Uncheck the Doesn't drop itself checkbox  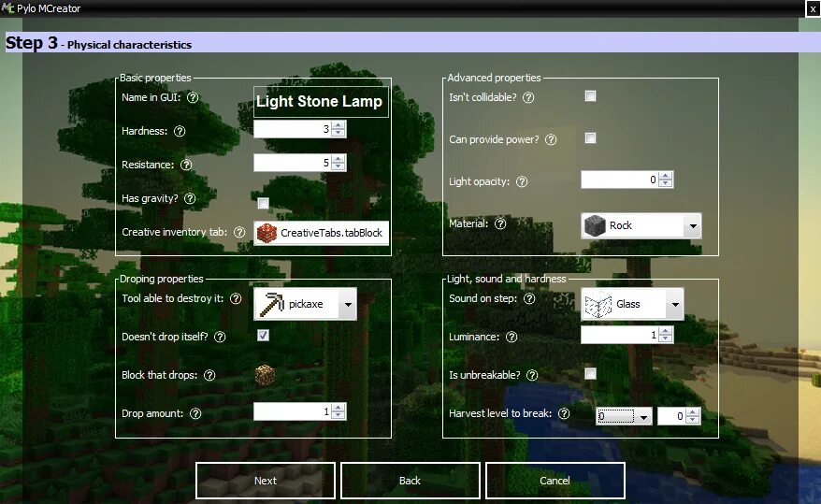tap(263, 335)
